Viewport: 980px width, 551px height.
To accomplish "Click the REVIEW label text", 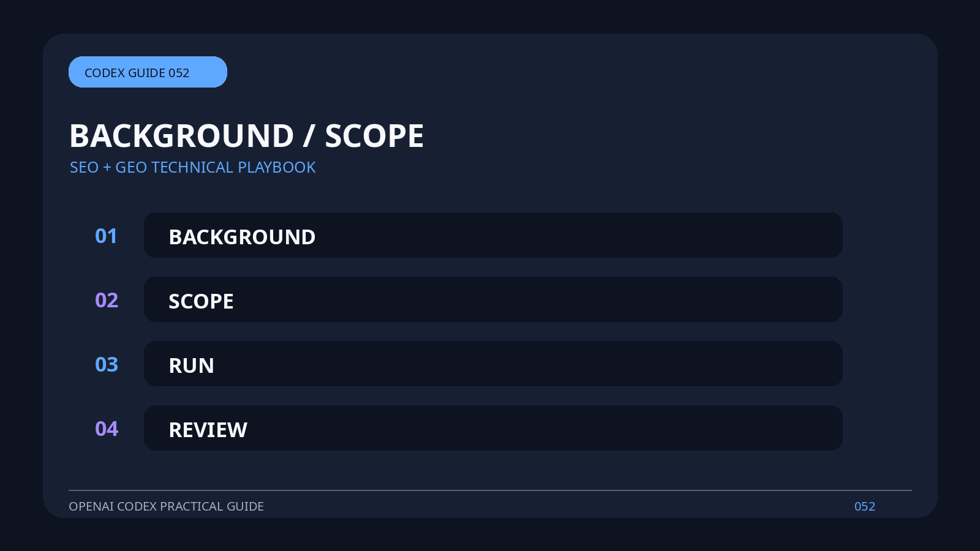I will pyautogui.click(x=208, y=430).
